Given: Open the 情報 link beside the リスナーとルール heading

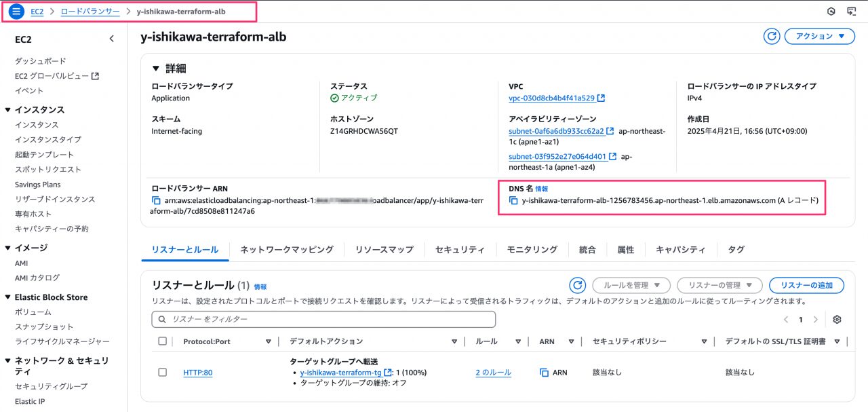Looking at the screenshot, I should [x=260, y=287].
